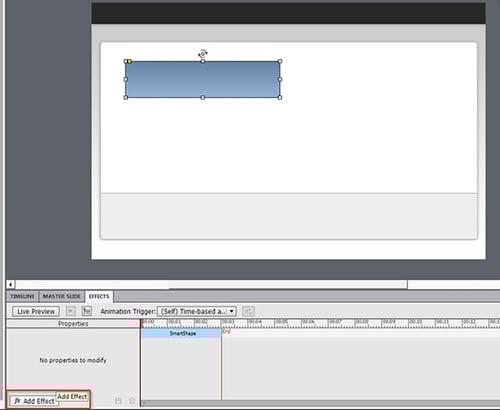This screenshot has width=500, height=410.
Task: Click the left scroll arrow below the stage
Action: [10, 284]
